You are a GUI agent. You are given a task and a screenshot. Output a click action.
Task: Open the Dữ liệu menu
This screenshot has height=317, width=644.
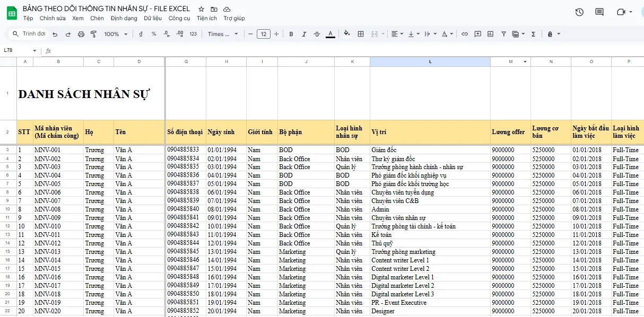(x=153, y=18)
